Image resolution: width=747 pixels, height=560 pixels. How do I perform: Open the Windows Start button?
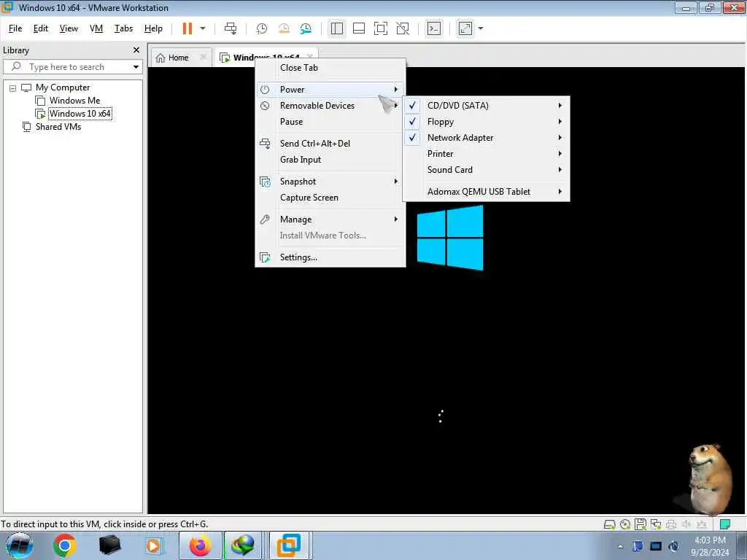click(x=19, y=545)
